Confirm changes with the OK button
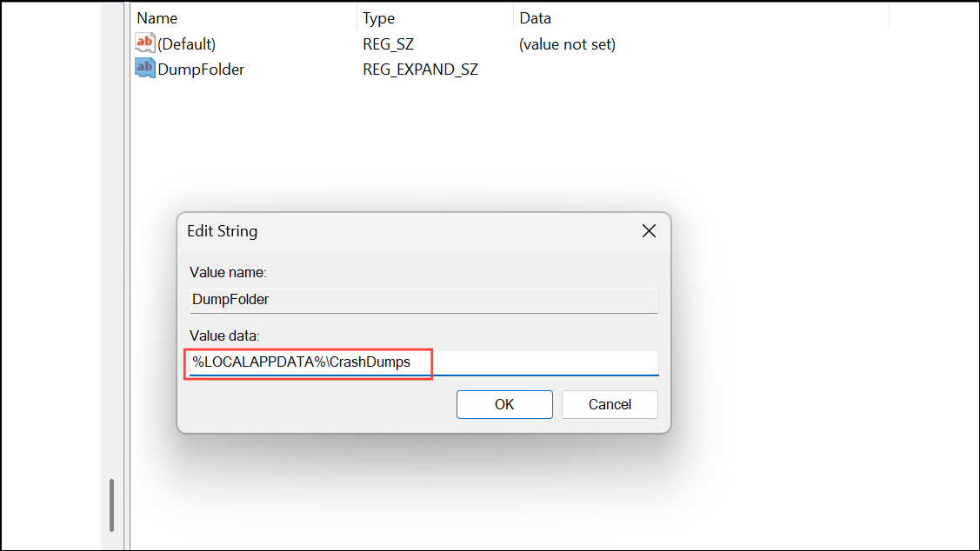980x551 pixels. tap(504, 404)
